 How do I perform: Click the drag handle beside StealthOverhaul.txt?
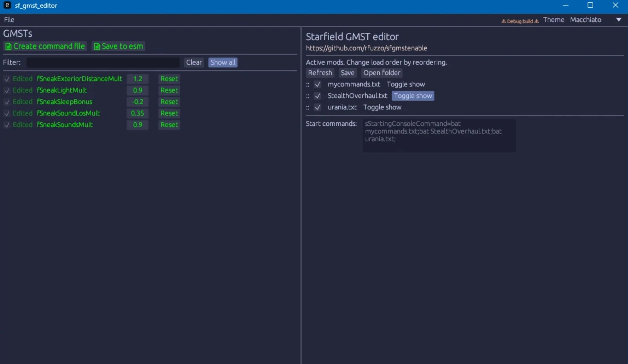(x=308, y=96)
